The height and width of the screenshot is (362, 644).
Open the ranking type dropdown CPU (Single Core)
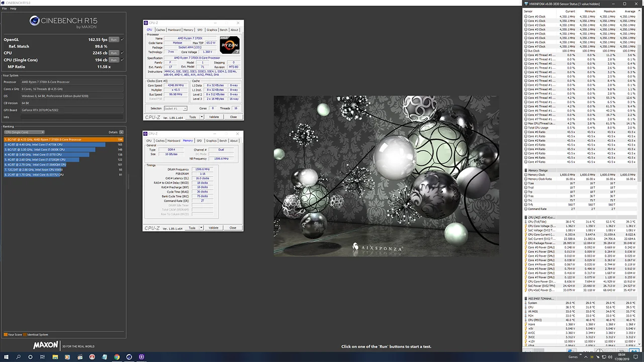24,132
